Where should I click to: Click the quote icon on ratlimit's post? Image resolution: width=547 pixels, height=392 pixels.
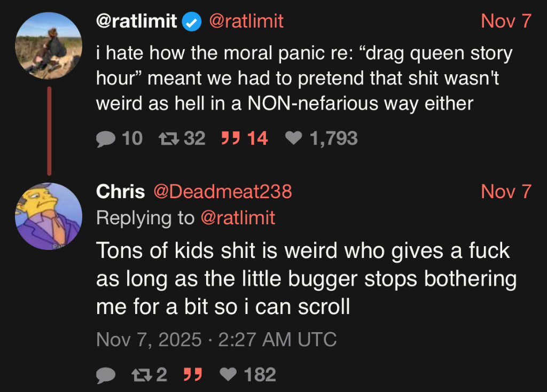[x=230, y=139]
